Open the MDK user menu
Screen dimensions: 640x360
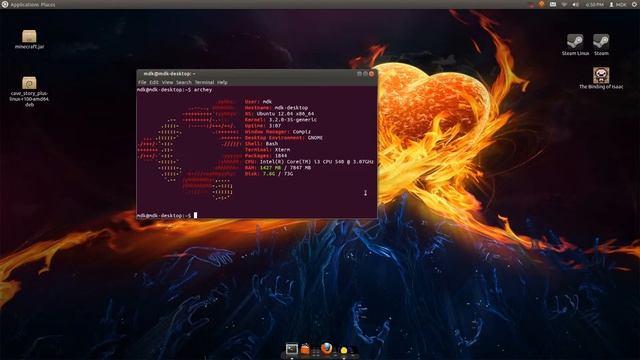point(618,4)
